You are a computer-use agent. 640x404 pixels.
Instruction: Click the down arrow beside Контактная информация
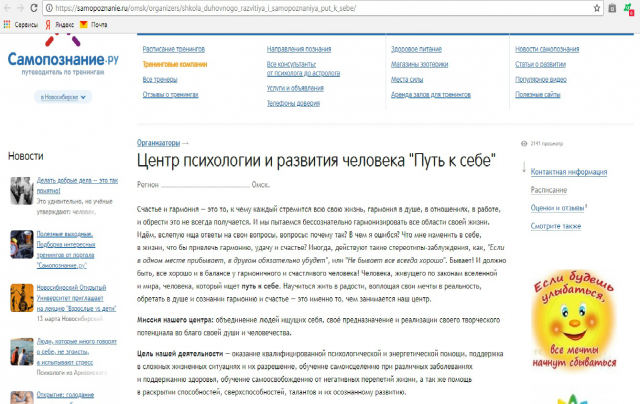(x=524, y=167)
